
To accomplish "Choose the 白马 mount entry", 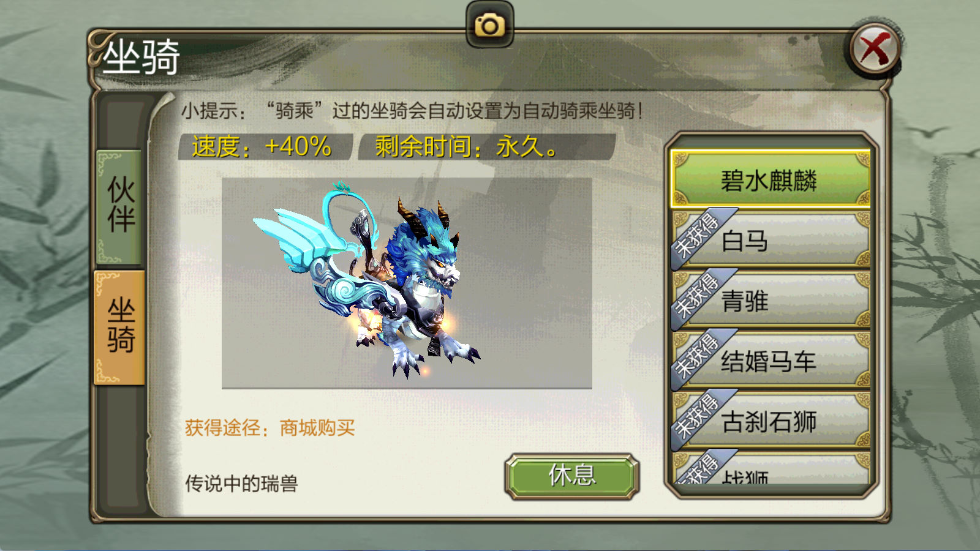I will pos(771,240).
